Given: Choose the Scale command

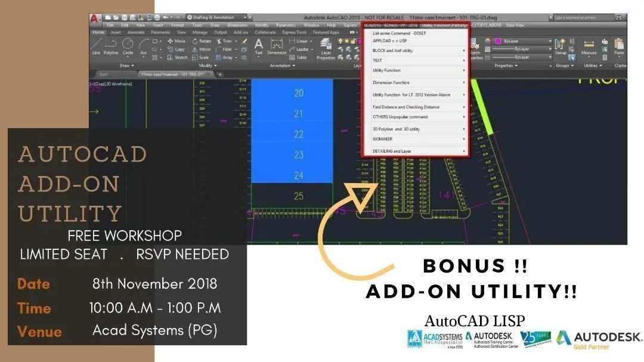Looking at the screenshot, I should (200, 57).
